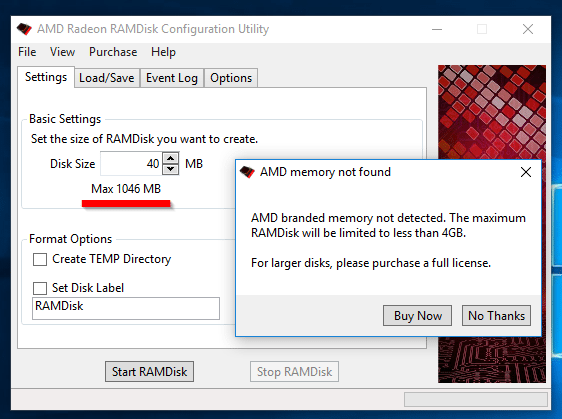Select the Settings tab

pos(46,77)
